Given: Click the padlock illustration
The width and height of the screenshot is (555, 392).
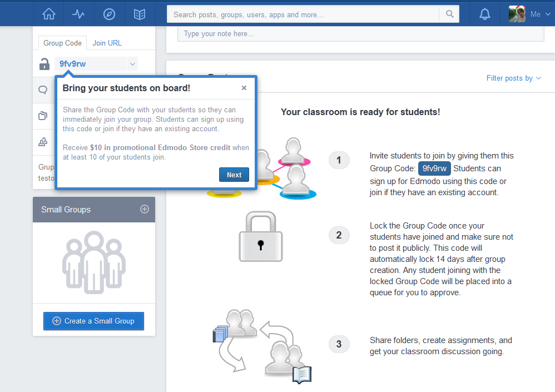Looking at the screenshot, I should tap(261, 236).
